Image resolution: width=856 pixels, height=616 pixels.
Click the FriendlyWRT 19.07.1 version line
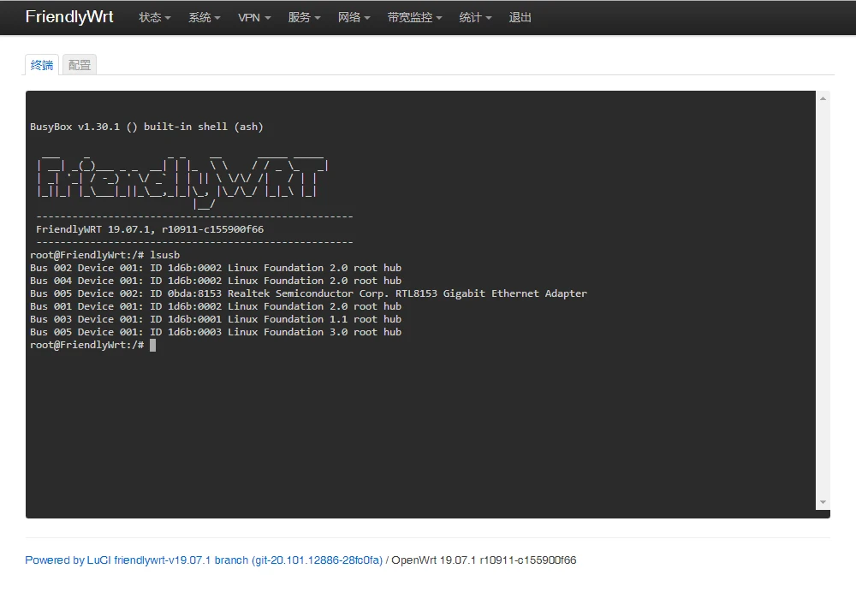pyautogui.click(x=150, y=229)
